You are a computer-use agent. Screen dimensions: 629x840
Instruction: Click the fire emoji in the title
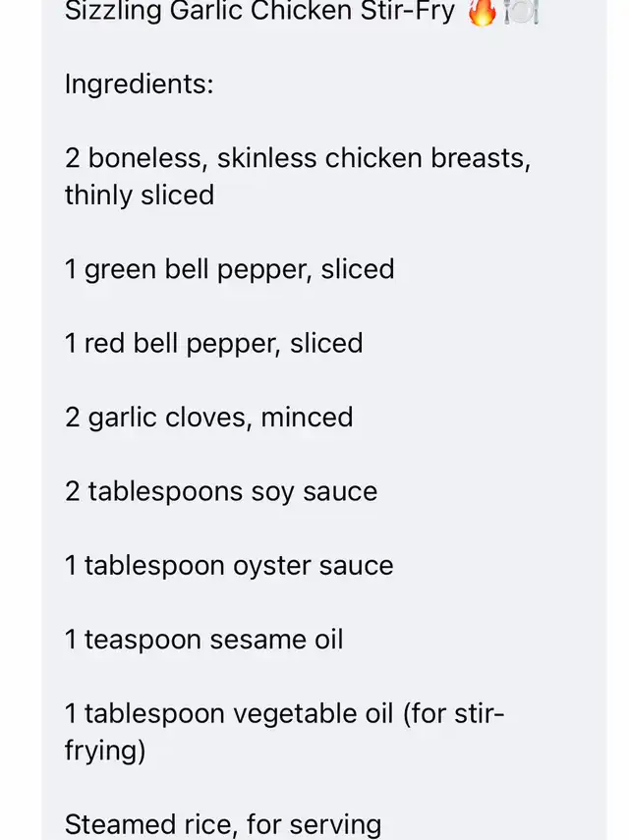coord(483,14)
